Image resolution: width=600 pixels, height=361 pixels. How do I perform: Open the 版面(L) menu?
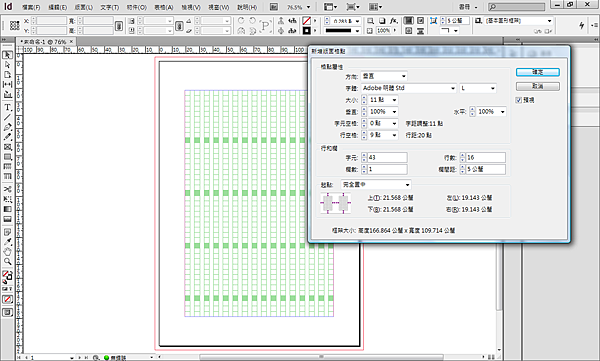coord(84,7)
